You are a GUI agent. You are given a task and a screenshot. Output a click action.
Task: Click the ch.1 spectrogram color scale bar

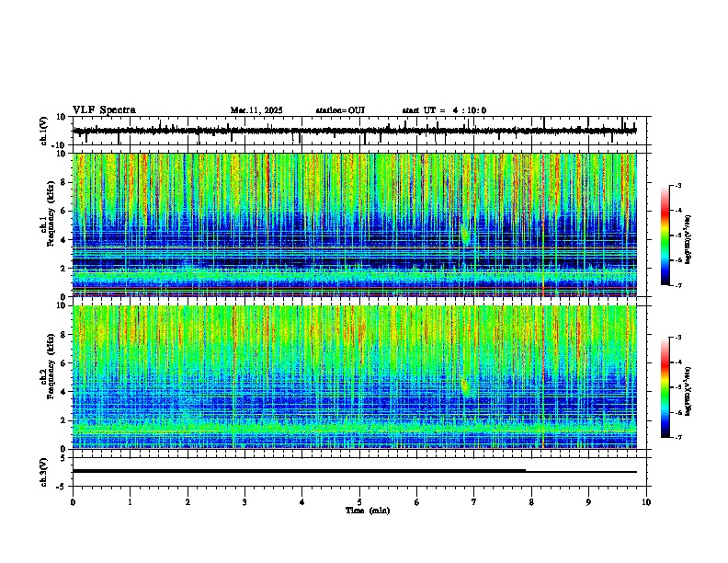[665, 236]
